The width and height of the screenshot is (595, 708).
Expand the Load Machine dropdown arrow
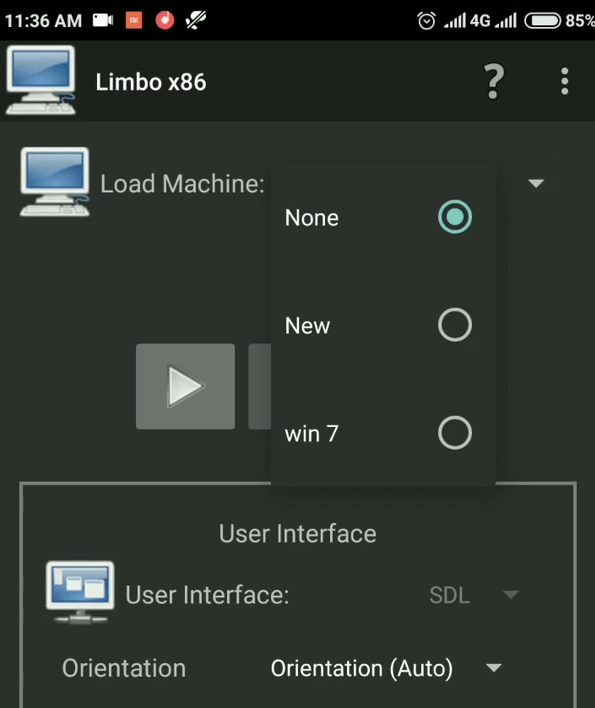[x=536, y=183]
